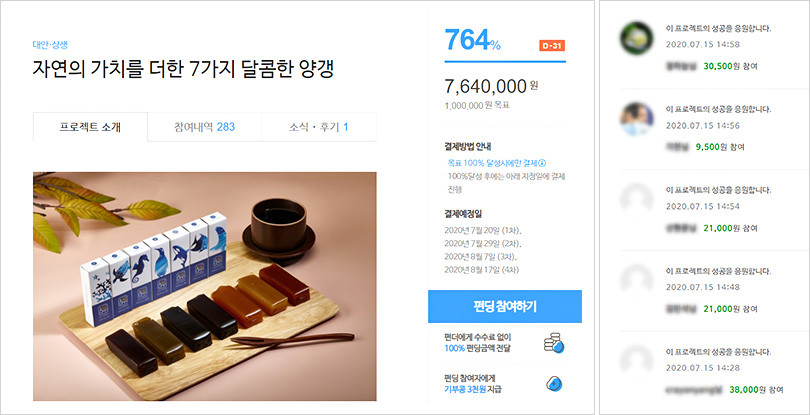The width and height of the screenshot is (810, 415).
Task: Click the D-31 deadline badge
Action: coord(552,45)
